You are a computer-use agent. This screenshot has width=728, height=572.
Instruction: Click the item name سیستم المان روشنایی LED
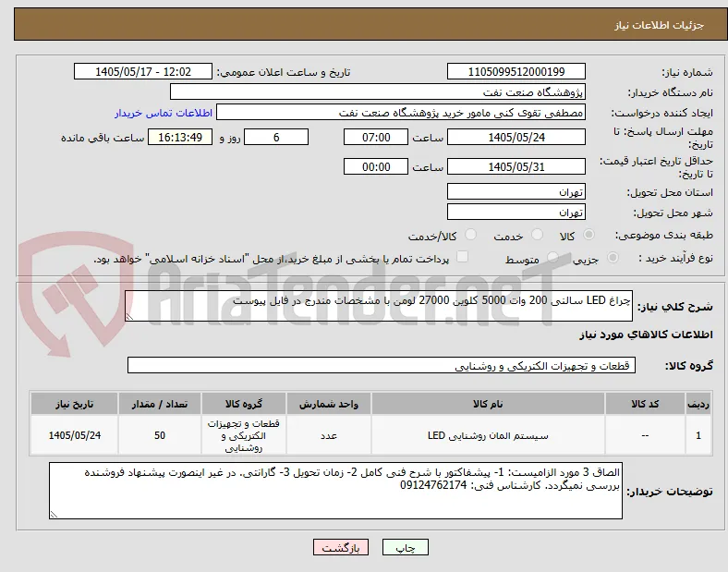click(488, 435)
